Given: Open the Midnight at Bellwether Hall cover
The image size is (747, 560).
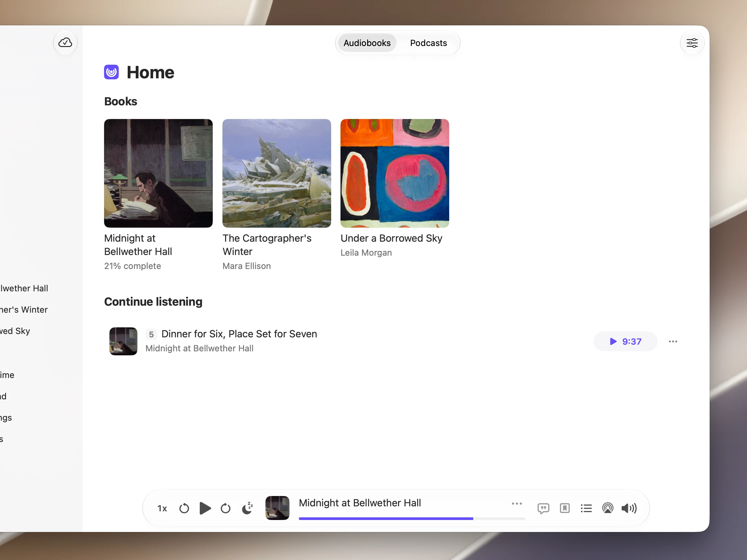Looking at the screenshot, I should coord(158,173).
